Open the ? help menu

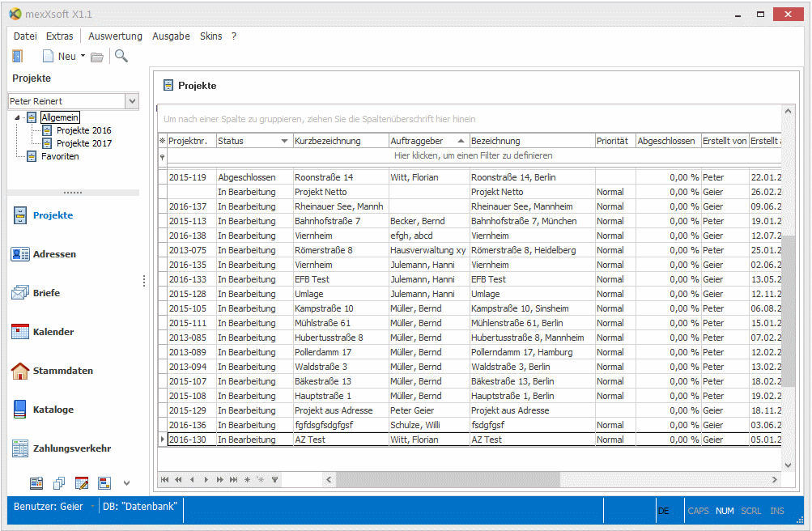(x=234, y=36)
